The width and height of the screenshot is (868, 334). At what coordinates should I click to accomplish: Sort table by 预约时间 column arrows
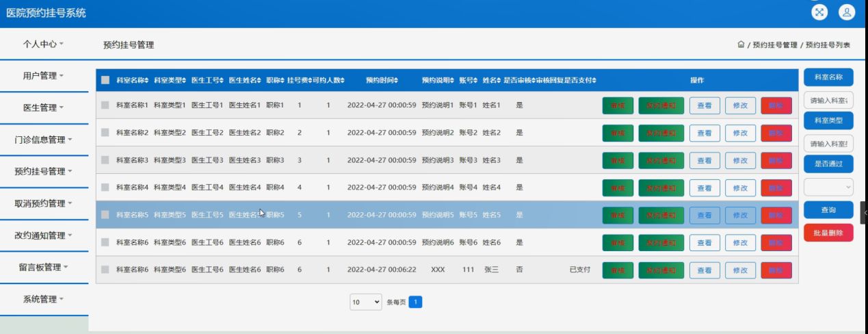click(396, 80)
